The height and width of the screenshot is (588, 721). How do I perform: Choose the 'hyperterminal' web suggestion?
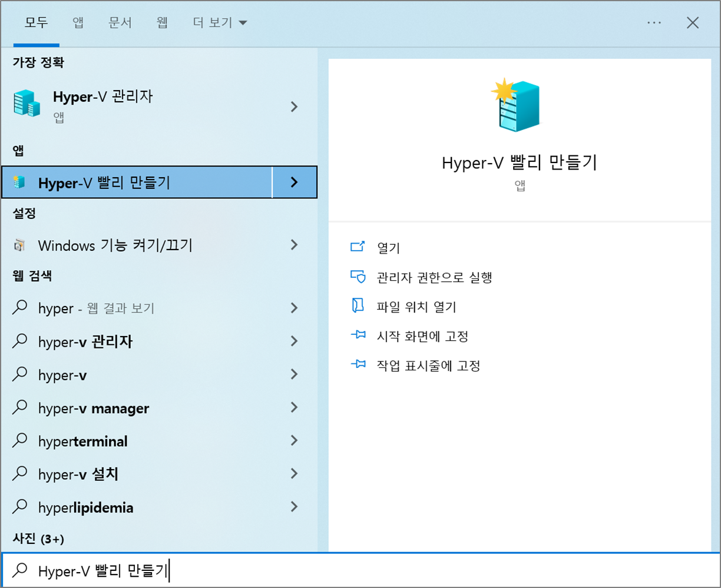click(159, 440)
